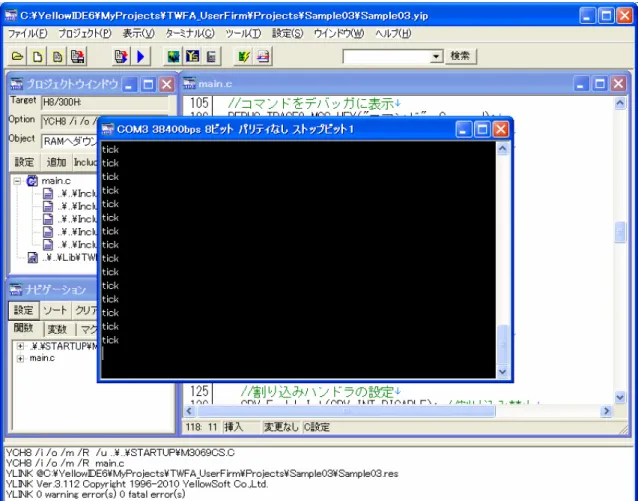
Task: Click the blue play run icon
Action: tap(141, 57)
